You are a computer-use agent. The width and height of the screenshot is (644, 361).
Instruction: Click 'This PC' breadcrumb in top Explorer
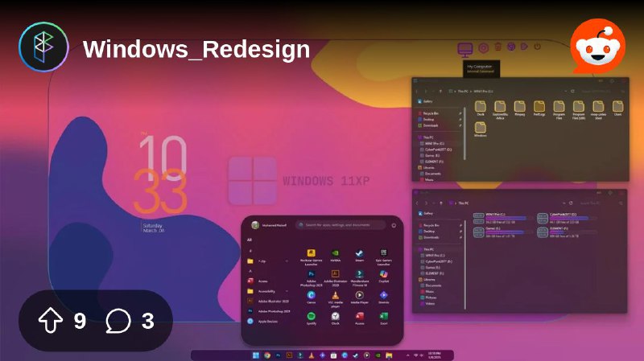pos(463,91)
